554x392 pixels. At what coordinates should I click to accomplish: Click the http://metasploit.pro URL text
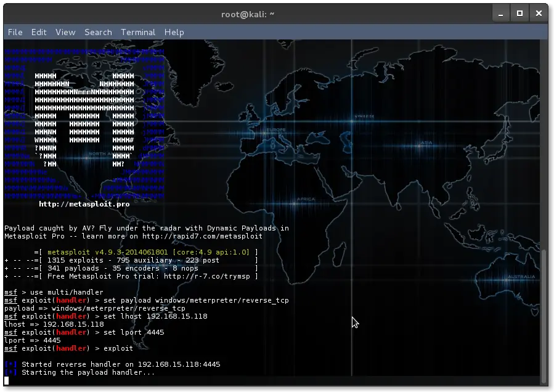coord(84,204)
